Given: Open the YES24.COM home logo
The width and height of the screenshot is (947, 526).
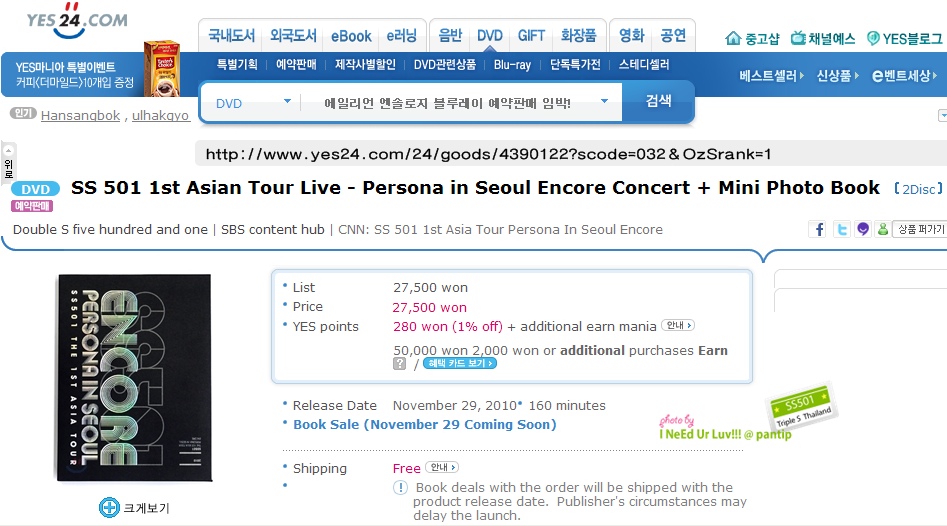Looking at the screenshot, I should [77, 21].
